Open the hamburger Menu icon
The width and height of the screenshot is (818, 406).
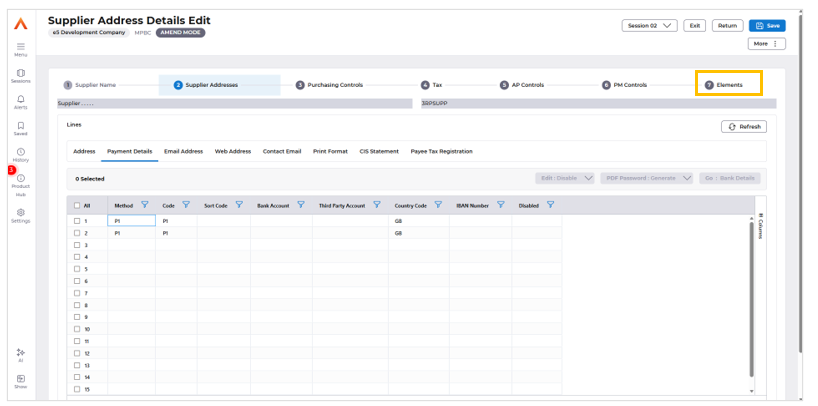point(20,46)
